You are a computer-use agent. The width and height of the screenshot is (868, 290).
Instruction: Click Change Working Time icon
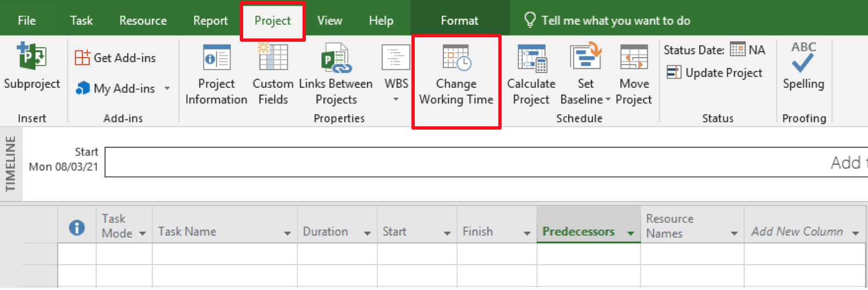456,58
